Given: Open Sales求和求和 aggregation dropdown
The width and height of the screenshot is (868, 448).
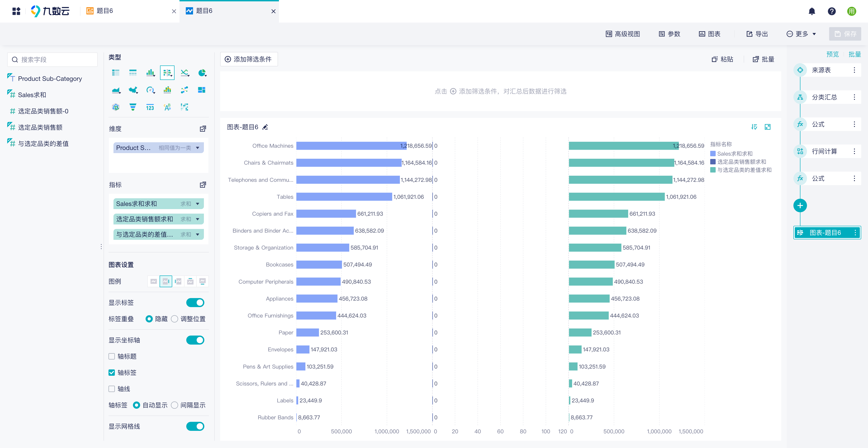Looking at the screenshot, I should click(x=198, y=204).
